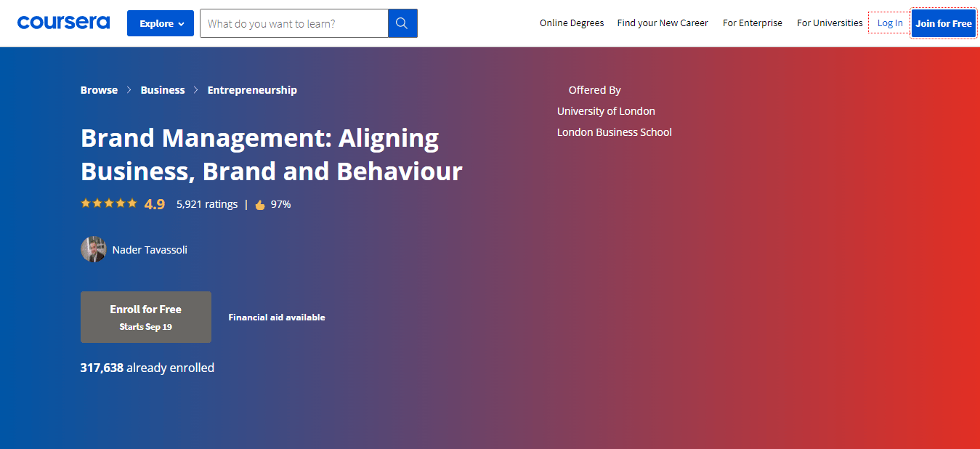
Task: Open the Entrepreneurship breadcrumb link
Action: click(252, 90)
